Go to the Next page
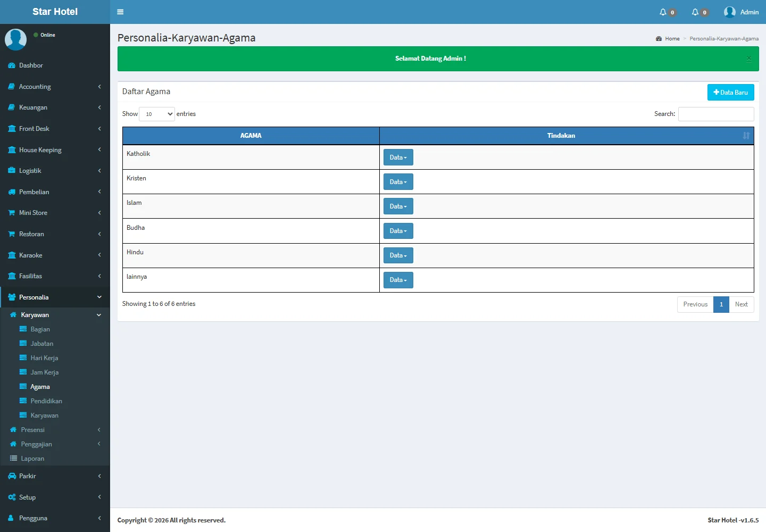Viewport: 766px width, 532px height. pos(741,304)
